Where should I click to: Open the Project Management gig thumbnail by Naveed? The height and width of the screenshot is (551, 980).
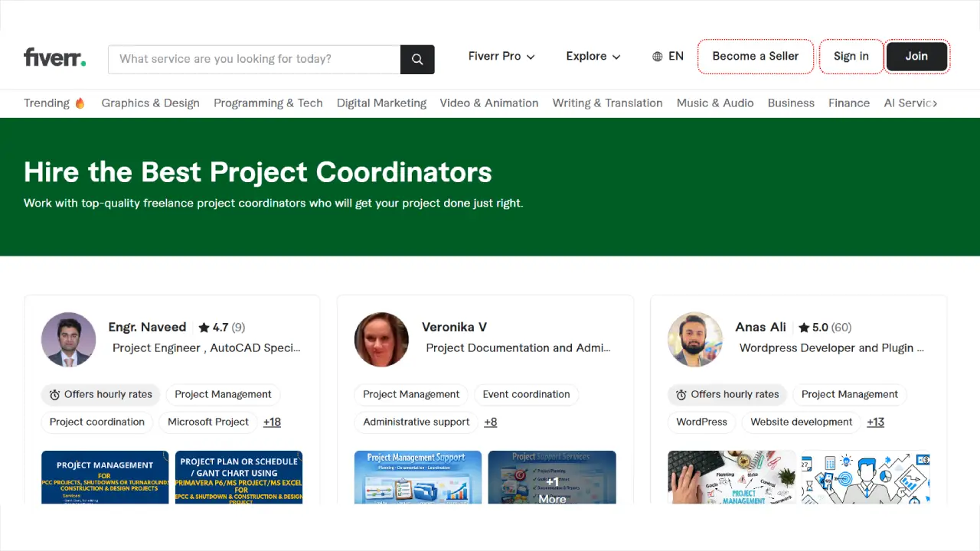pyautogui.click(x=105, y=477)
